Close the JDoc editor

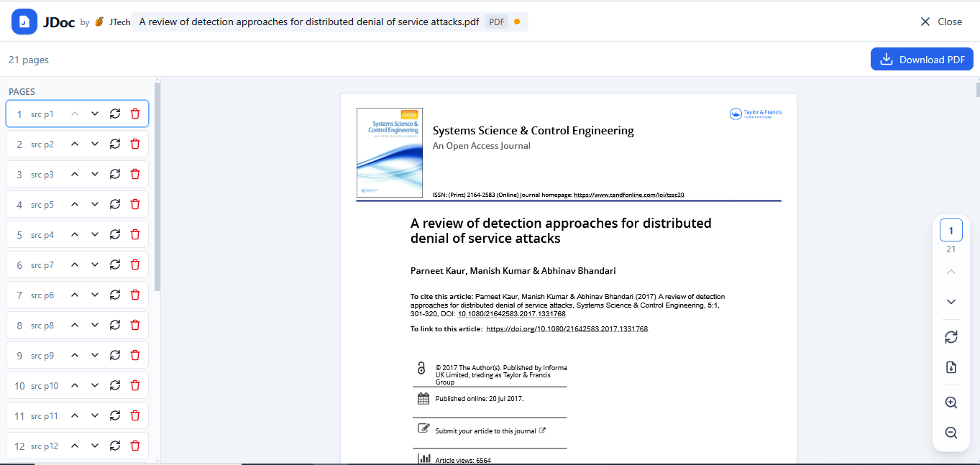941,22
